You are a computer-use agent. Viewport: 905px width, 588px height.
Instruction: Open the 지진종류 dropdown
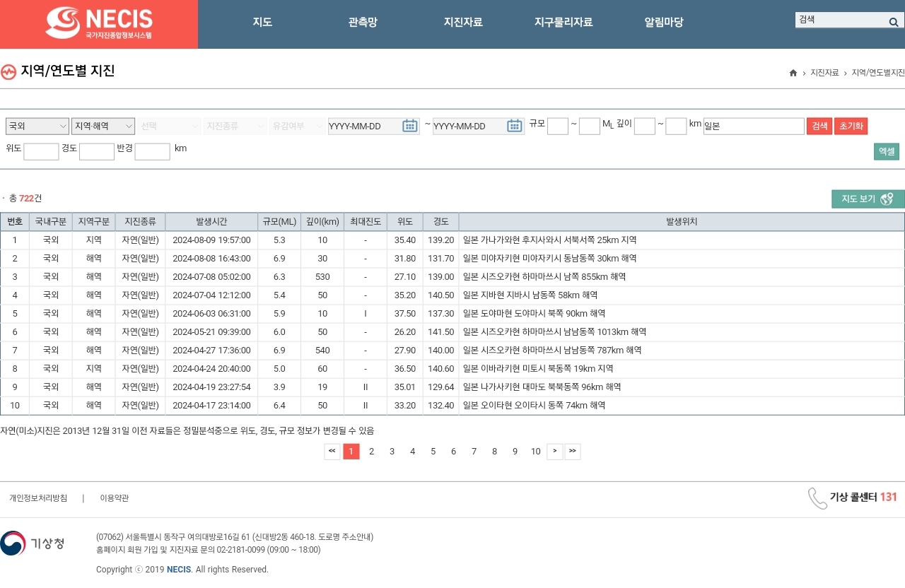(235, 126)
